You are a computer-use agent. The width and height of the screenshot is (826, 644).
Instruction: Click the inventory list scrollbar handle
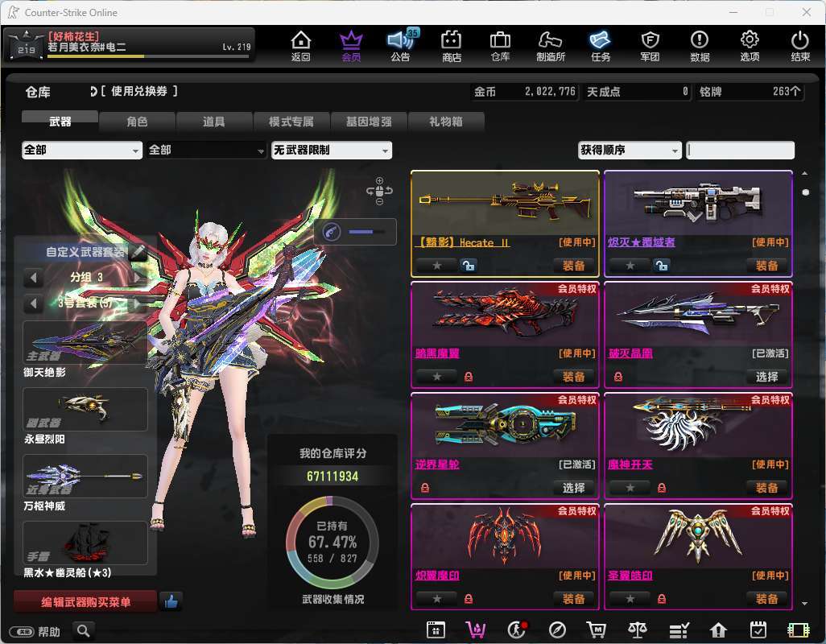pos(805,192)
